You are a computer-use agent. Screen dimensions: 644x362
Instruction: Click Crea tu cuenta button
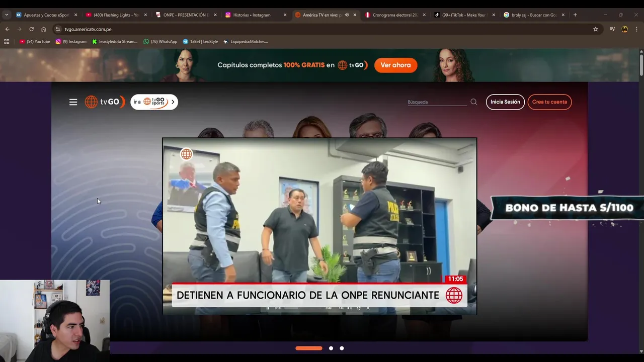click(549, 102)
